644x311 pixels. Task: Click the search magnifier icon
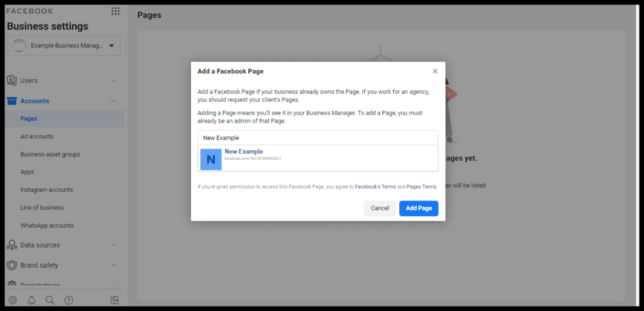pos(50,300)
